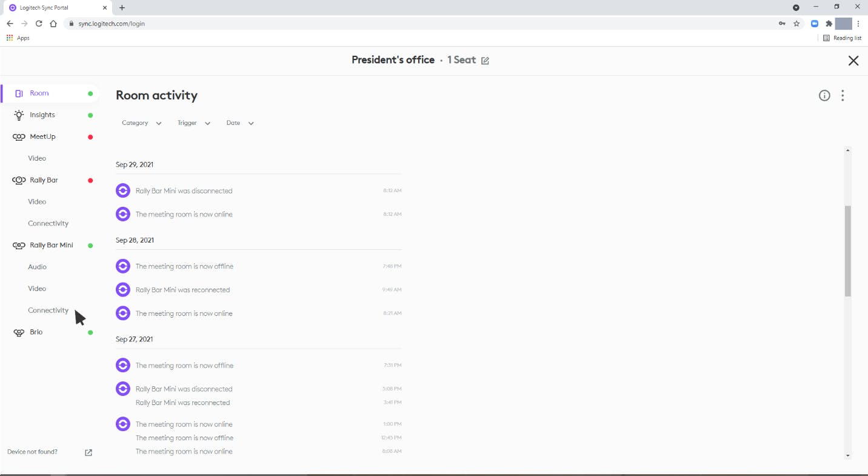
Task: Open the browser extensions puzzle icon
Action: point(829,24)
